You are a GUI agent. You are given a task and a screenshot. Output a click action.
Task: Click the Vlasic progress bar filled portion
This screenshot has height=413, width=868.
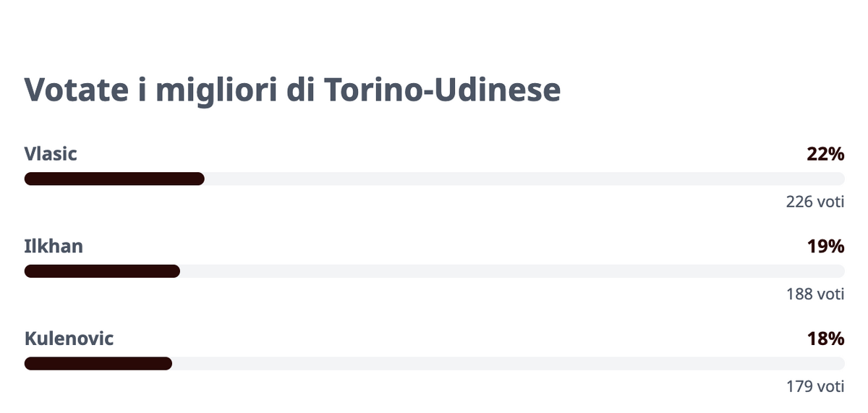tap(114, 179)
